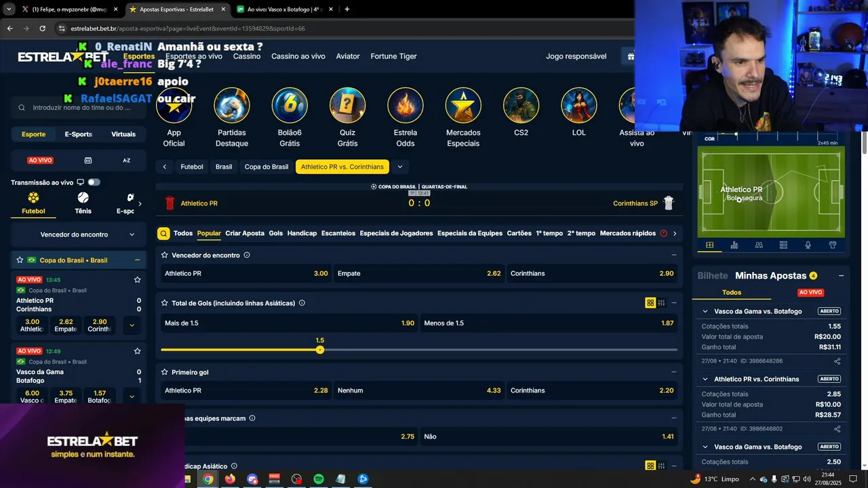
Task: Click the gift icon in header
Action: click(x=631, y=56)
